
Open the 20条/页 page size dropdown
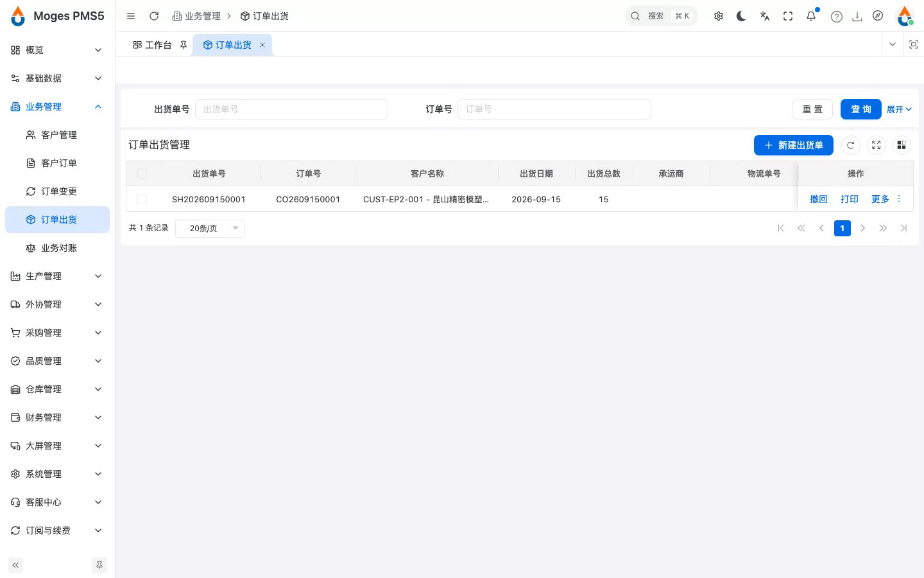(x=210, y=228)
